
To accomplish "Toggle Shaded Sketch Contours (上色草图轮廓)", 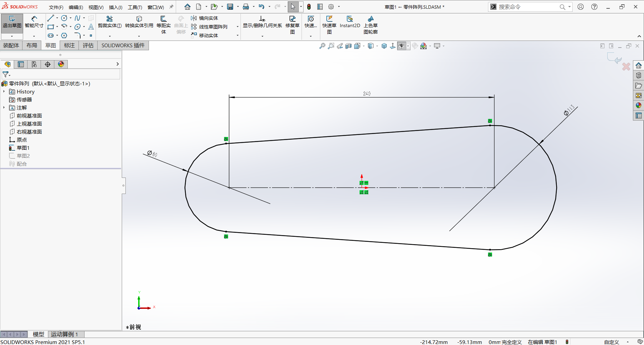I will point(371,25).
